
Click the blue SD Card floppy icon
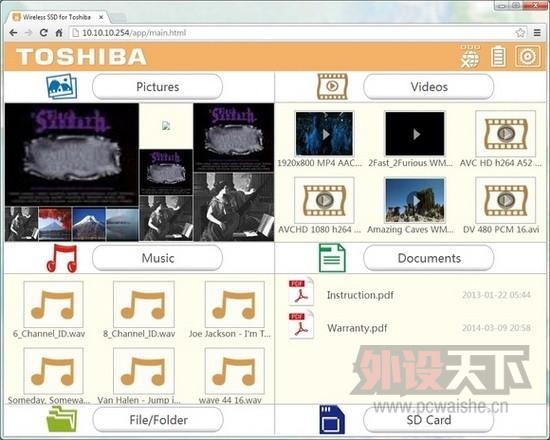332,419
